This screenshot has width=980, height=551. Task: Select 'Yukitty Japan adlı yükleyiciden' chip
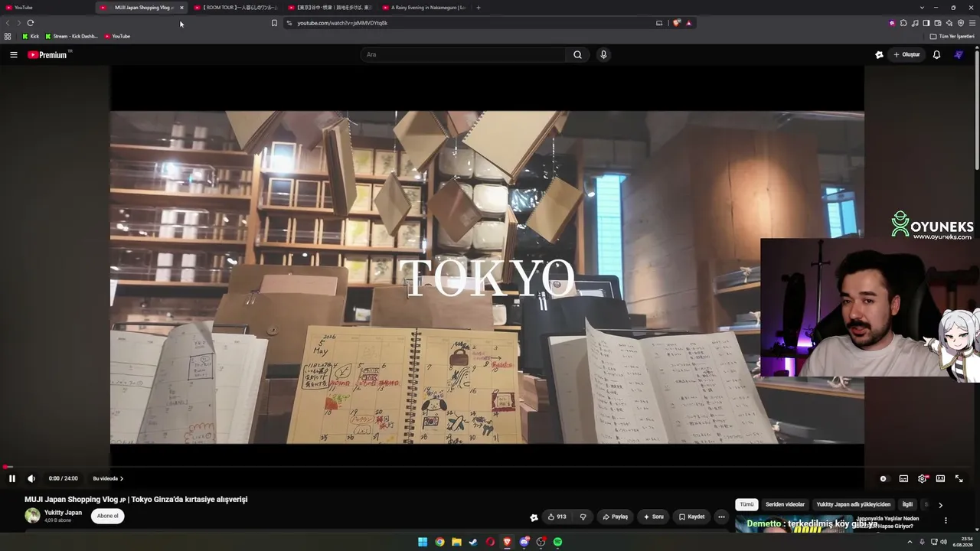(x=854, y=504)
